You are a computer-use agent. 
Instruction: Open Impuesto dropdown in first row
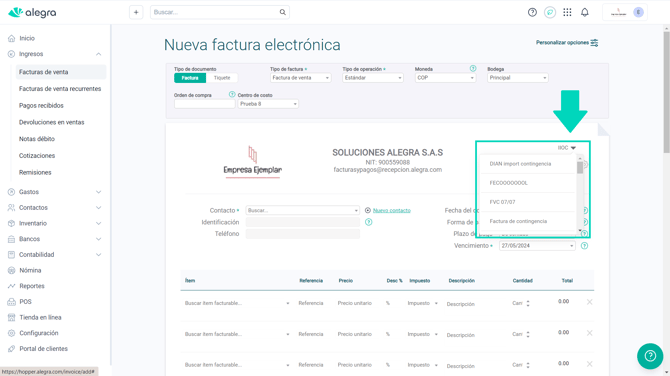click(422, 303)
